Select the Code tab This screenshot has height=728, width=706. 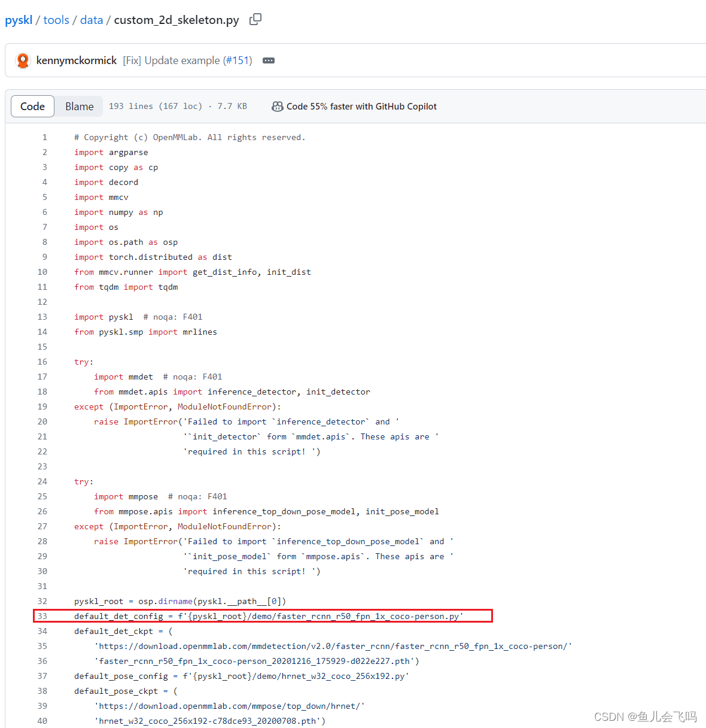click(x=32, y=106)
